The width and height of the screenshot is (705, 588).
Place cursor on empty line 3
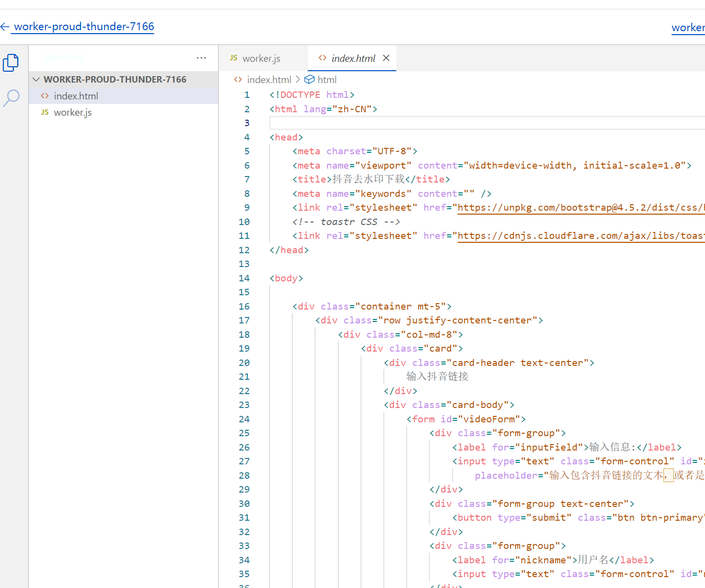pos(487,123)
